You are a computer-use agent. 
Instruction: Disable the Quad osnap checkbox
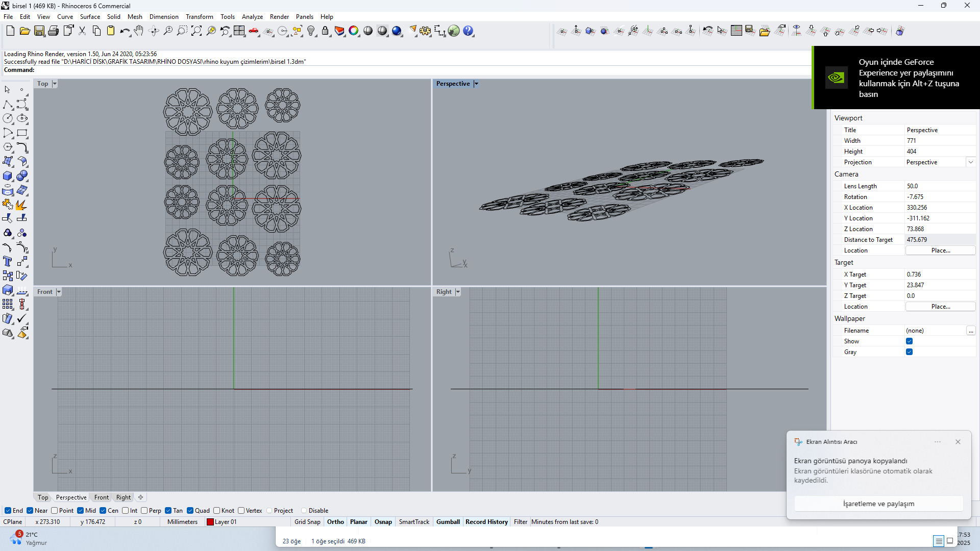[x=190, y=511]
